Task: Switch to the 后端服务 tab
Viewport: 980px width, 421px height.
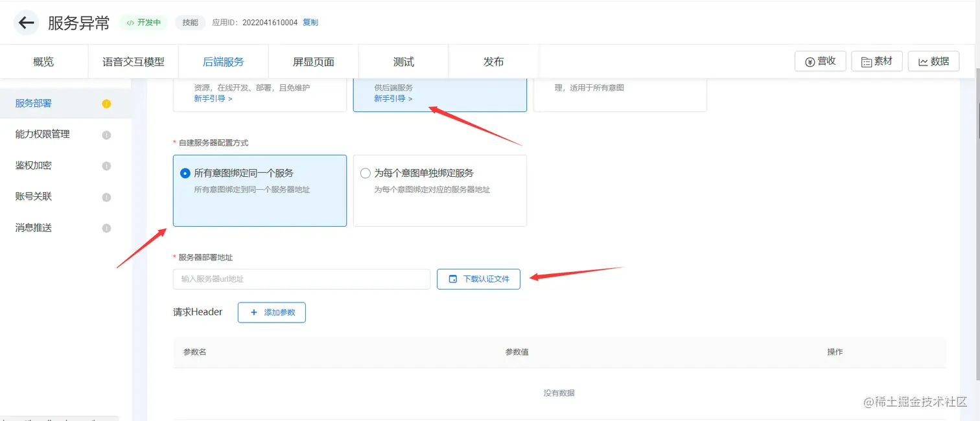Action: (x=224, y=62)
